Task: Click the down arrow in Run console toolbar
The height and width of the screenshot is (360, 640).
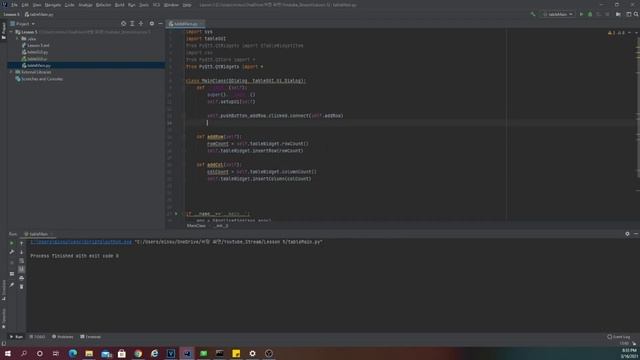Action: pos(22,252)
